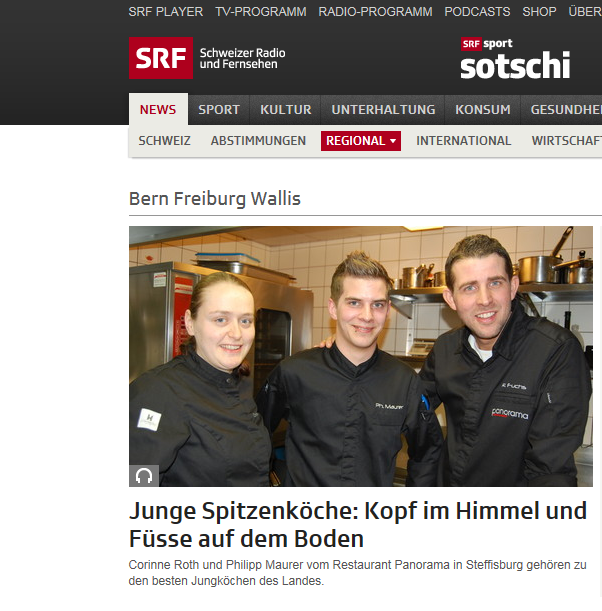
Task: Open the Shop link
Action: pos(539,12)
